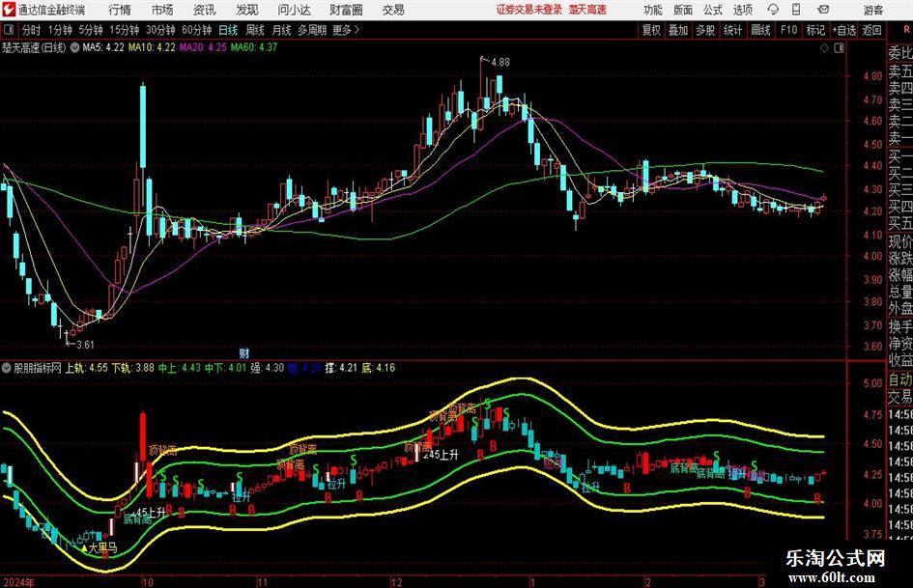The height and width of the screenshot is (588, 913).
Task: Open the 交易 menu
Action: coord(393,10)
